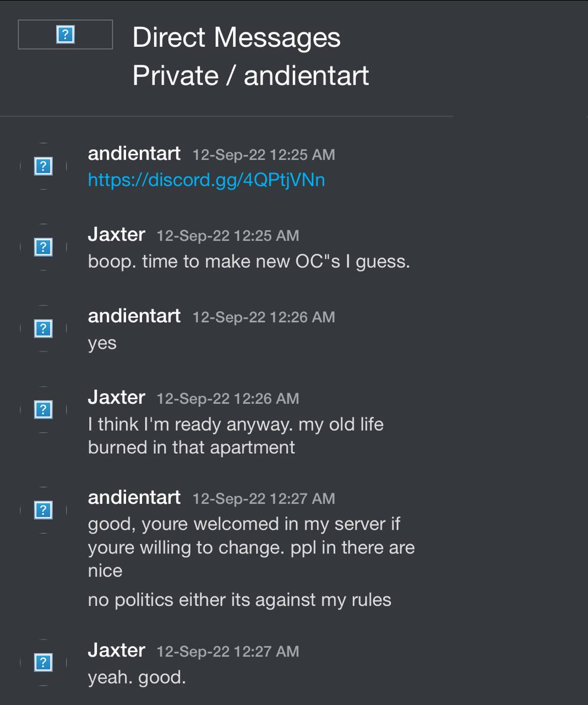Click andientart's avatar on 'good, youre welcomed' message
This screenshot has width=588, height=705.
(x=43, y=510)
